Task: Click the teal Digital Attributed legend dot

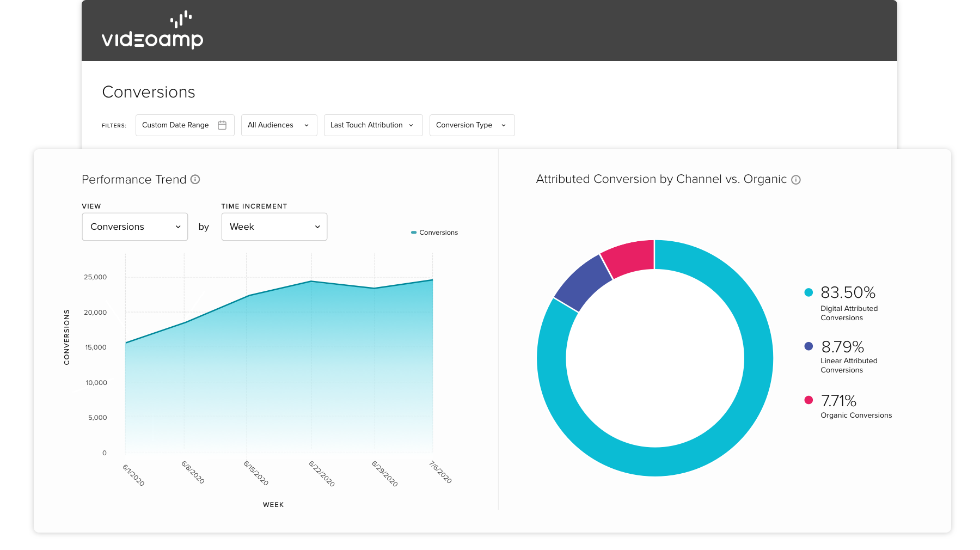Action: point(808,292)
